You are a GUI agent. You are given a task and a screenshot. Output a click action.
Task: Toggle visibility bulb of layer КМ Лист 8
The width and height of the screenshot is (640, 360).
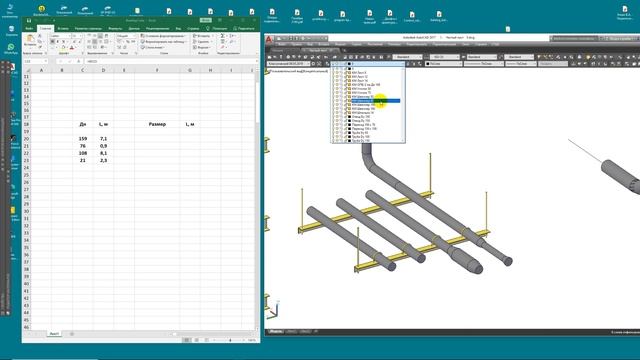(x=333, y=73)
